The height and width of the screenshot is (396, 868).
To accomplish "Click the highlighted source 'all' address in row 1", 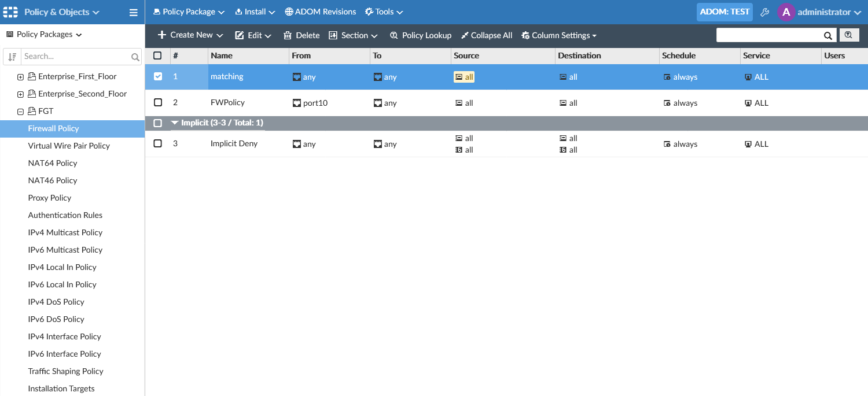I will 464,77.
